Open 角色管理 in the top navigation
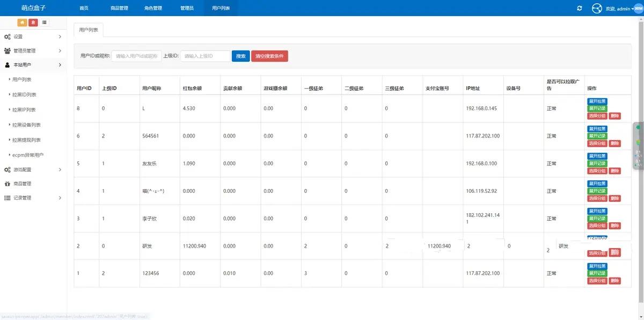 coord(153,8)
